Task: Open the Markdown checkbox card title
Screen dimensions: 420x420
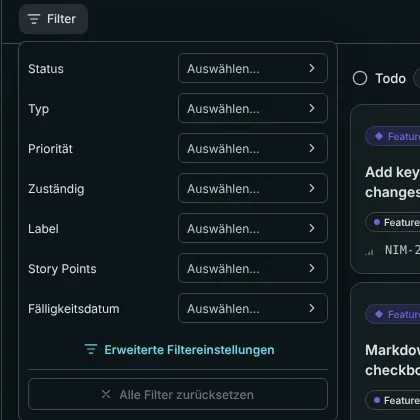Action: coord(392,360)
